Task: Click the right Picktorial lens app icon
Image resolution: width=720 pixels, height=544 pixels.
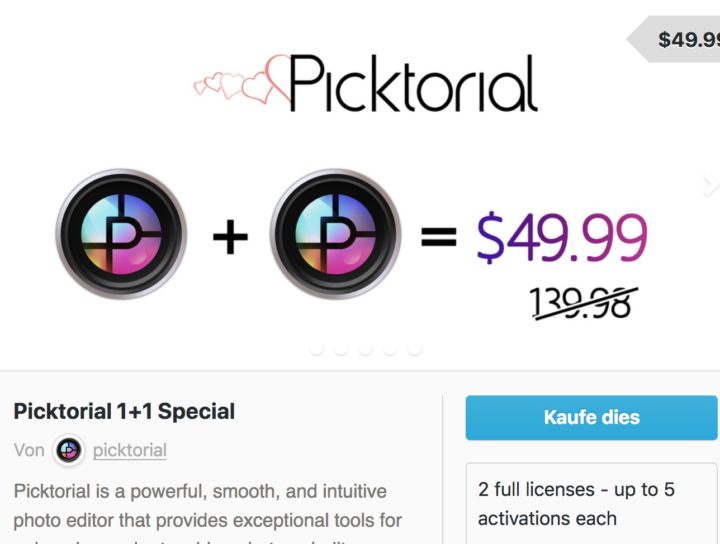Action: click(335, 234)
